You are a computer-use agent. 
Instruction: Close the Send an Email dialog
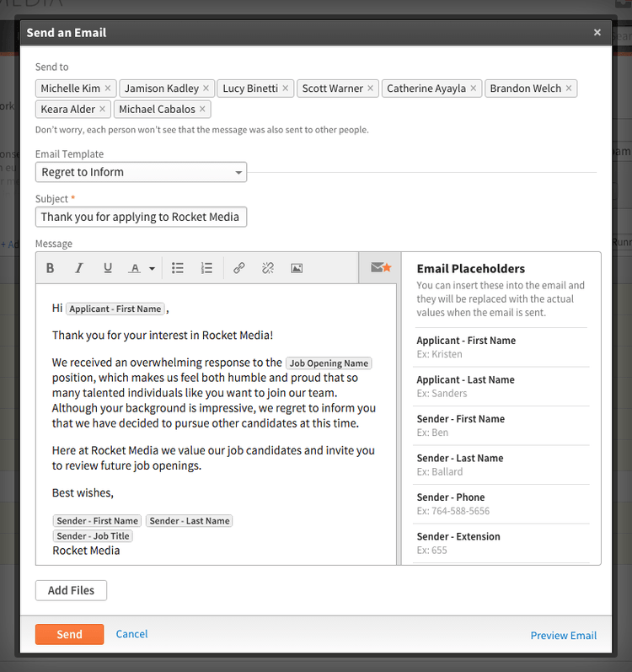(x=597, y=32)
